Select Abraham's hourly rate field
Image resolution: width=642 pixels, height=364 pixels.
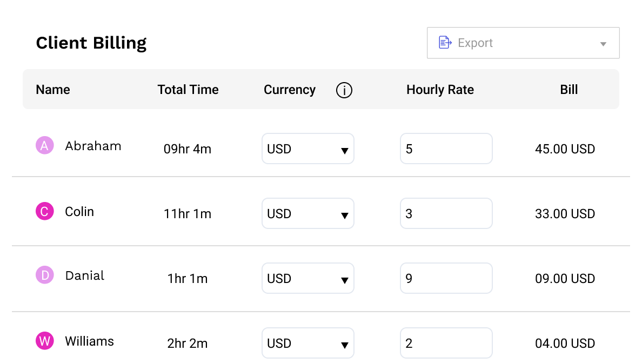tap(446, 149)
